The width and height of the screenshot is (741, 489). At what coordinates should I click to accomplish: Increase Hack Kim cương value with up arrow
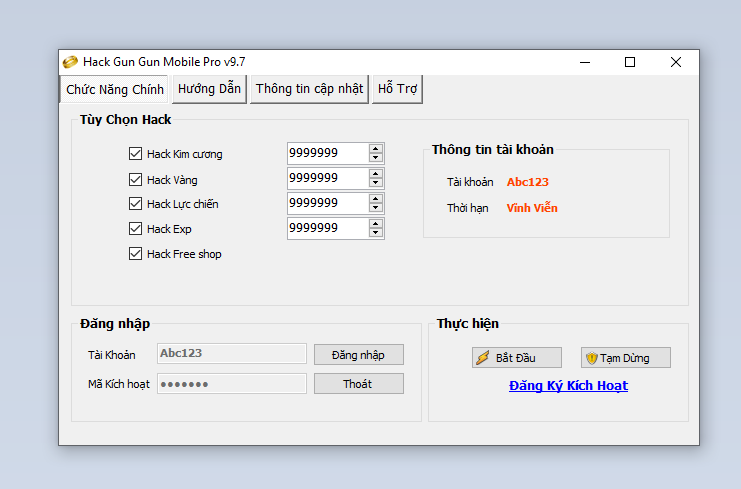click(376, 149)
